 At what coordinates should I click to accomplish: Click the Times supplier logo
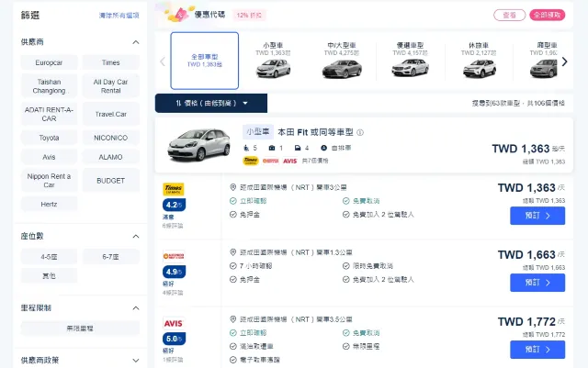pos(173,189)
